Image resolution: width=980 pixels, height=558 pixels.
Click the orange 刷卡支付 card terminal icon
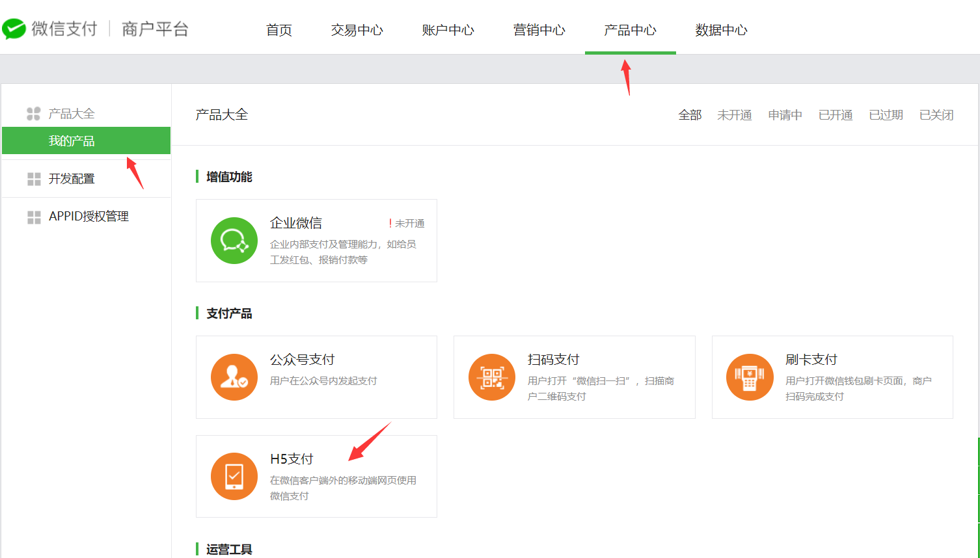coord(750,377)
